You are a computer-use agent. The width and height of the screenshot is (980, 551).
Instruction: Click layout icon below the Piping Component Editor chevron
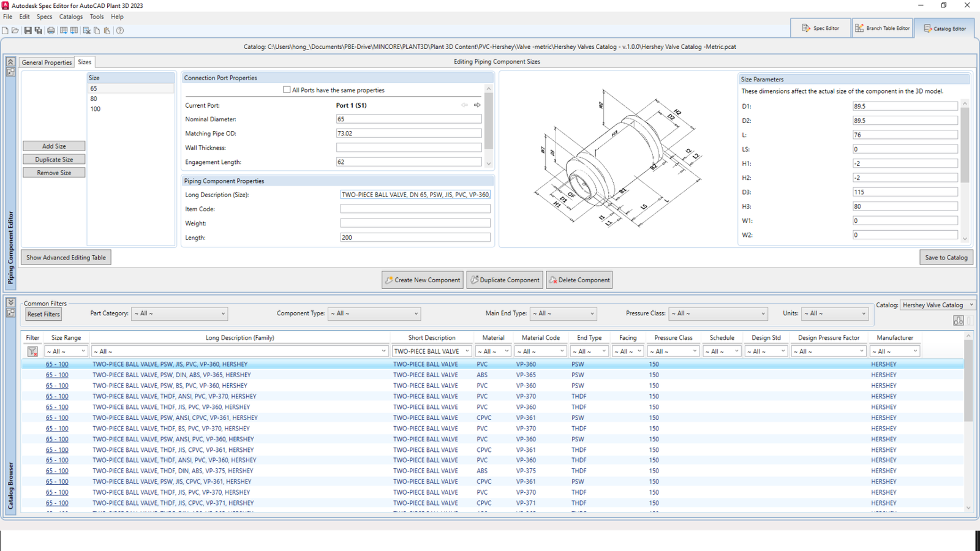(10, 72)
